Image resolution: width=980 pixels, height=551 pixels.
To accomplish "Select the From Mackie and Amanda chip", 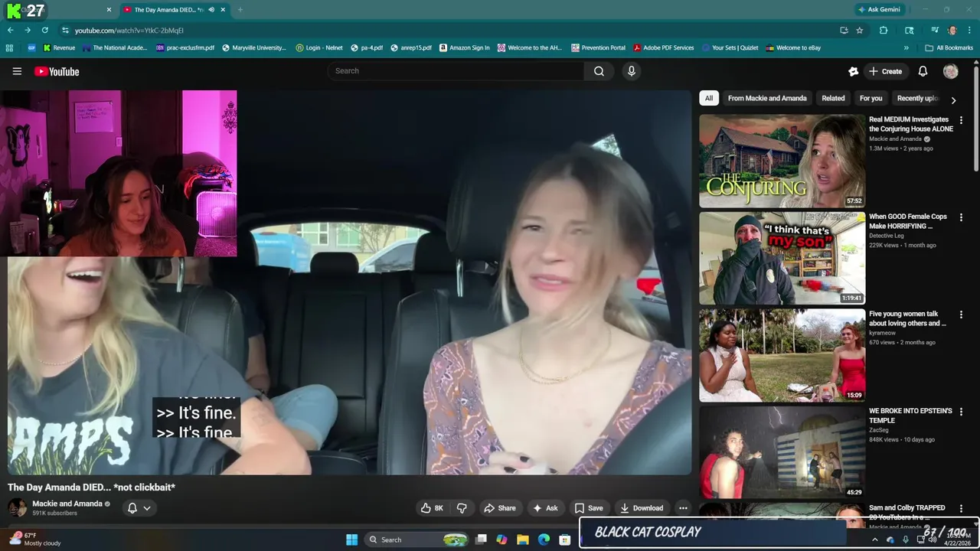I will [x=767, y=98].
